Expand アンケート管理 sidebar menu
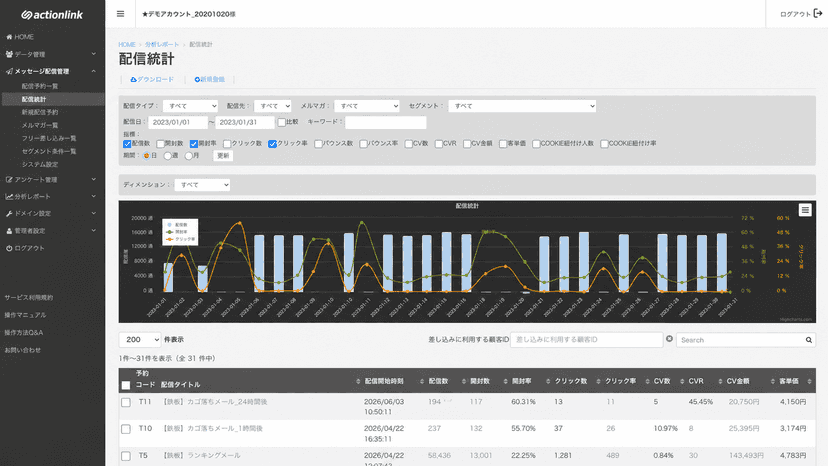 coord(52,180)
